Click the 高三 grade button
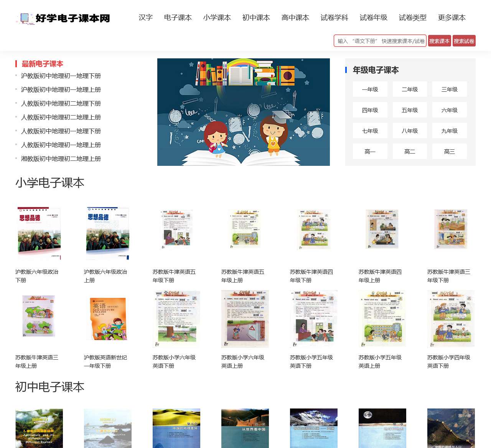The width and height of the screenshot is (491, 448). tap(449, 151)
